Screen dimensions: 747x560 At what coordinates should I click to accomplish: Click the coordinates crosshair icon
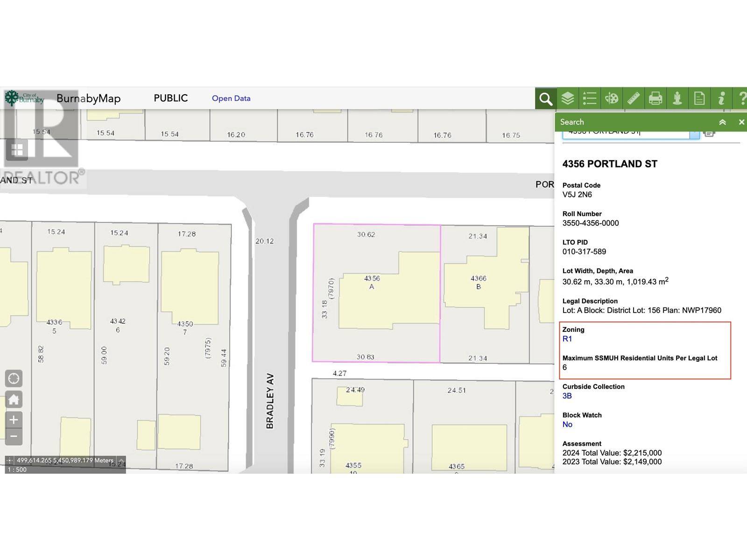click(9, 461)
